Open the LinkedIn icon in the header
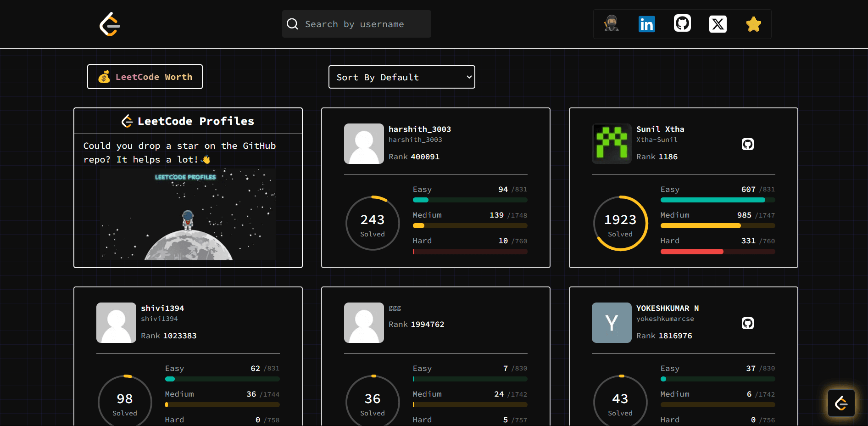Screen dimensions: 868x426 (647, 24)
